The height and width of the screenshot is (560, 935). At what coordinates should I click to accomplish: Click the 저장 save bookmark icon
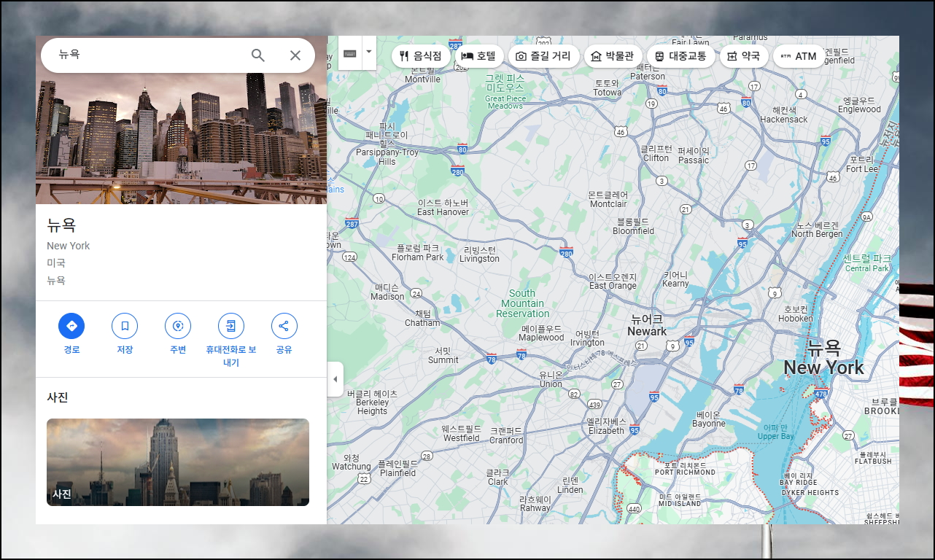coord(125,326)
